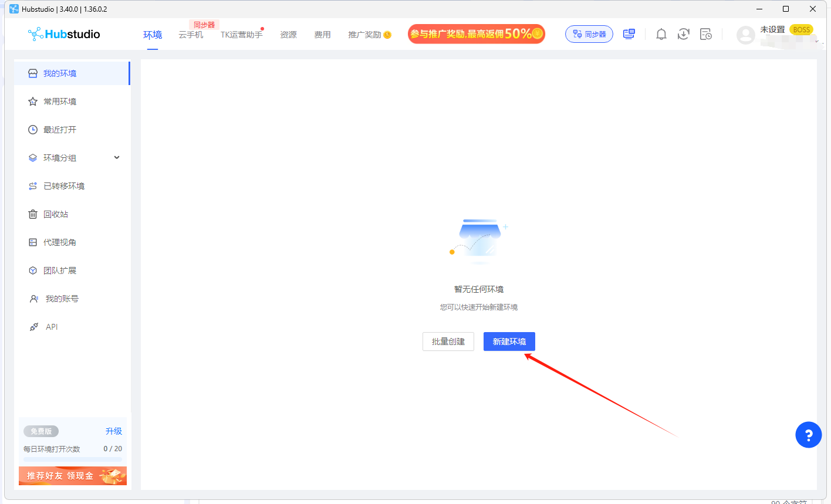
Task: Click the 批量创建 button
Action: [448, 341]
